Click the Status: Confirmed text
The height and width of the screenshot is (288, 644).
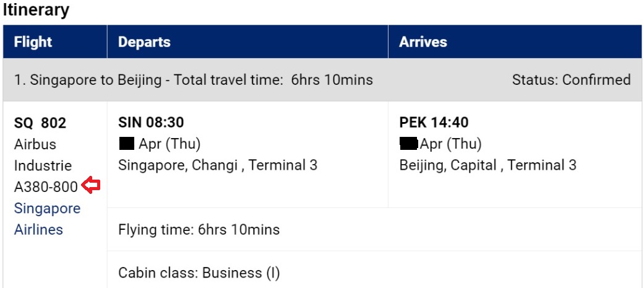[571, 80]
